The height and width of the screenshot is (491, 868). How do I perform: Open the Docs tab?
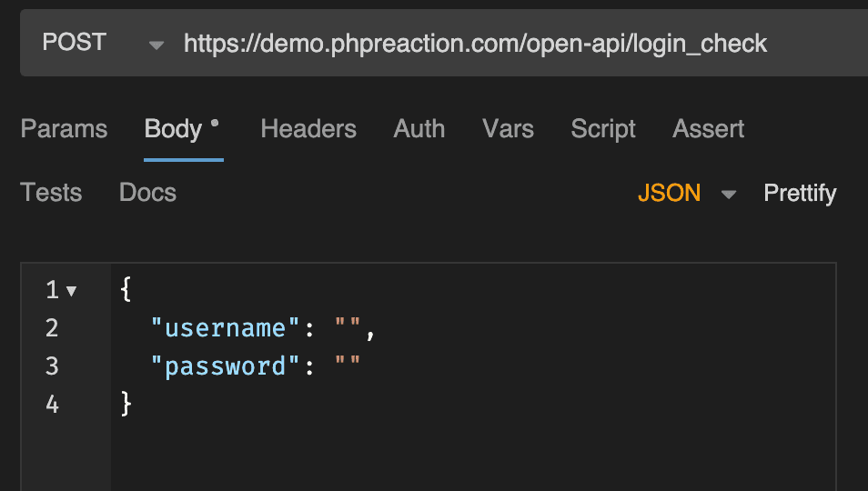coord(147,193)
